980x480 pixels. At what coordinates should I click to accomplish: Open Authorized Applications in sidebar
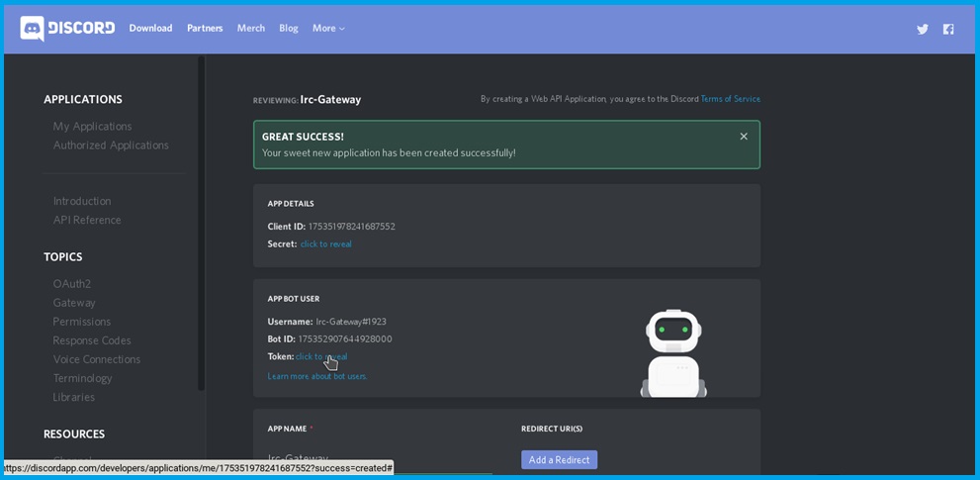tap(111, 144)
